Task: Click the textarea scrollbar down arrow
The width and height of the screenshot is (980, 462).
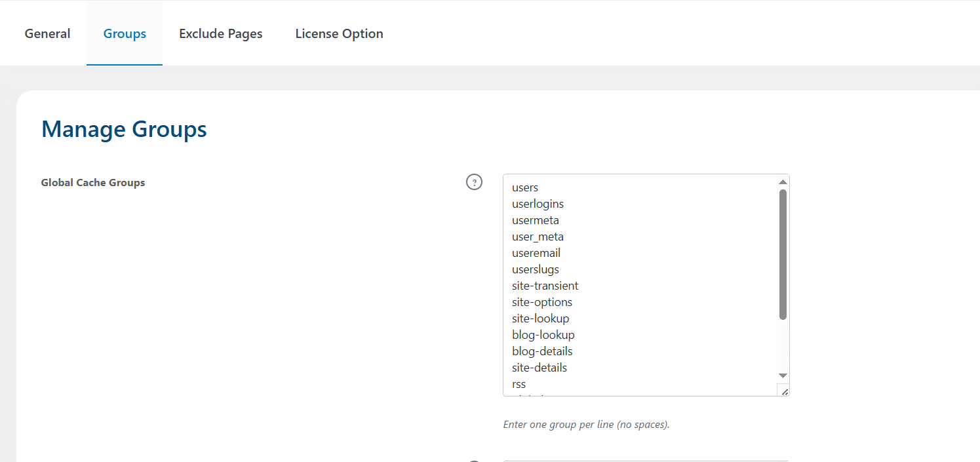Action: tap(783, 375)
